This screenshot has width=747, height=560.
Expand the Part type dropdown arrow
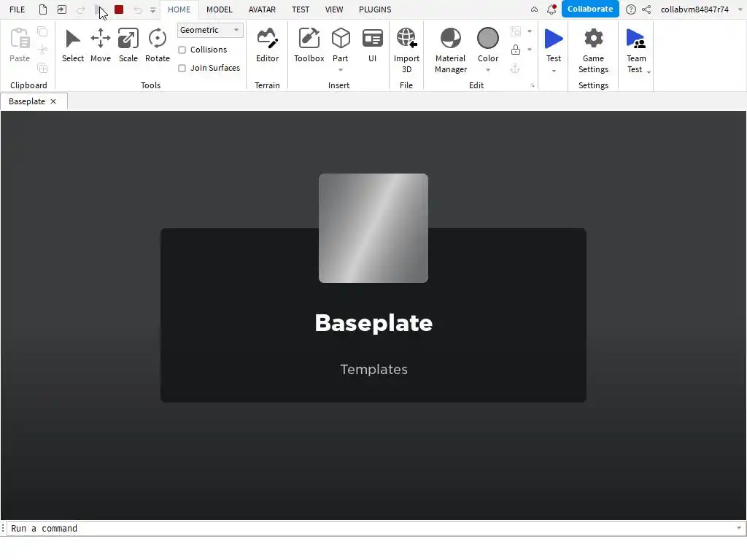pyautogui.click(x=341, y=71)
